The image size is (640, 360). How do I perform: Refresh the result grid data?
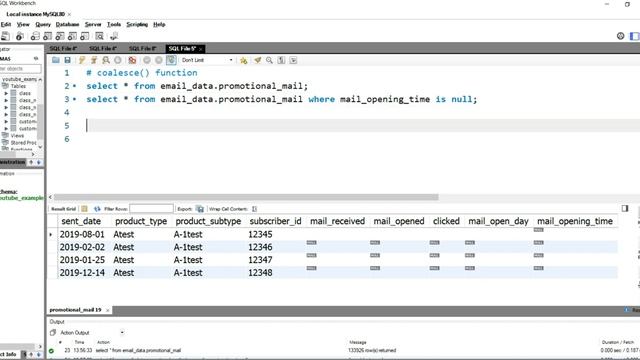coord(97,209)
